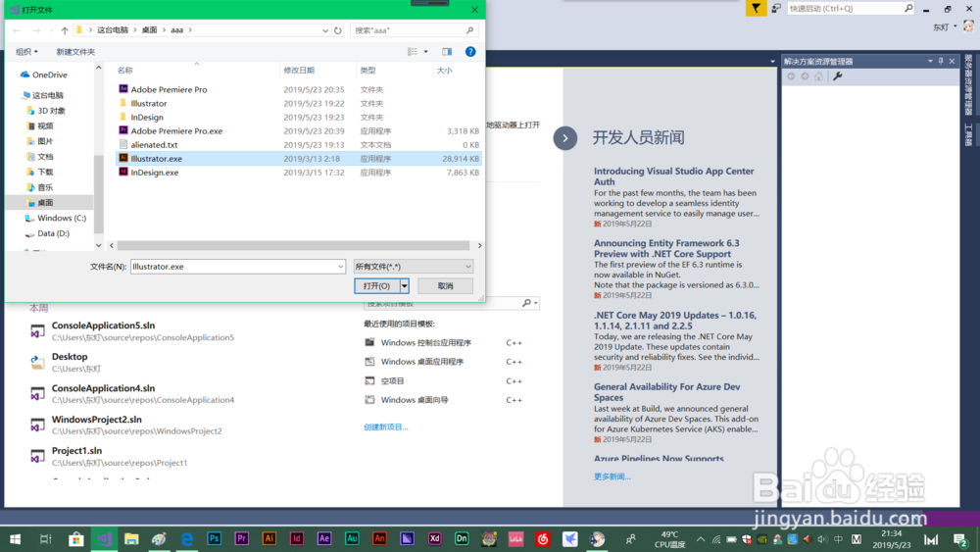Select Illustrator.exe file
The height and width of the screenshot is (552, 980).
[x=299, y=159]
